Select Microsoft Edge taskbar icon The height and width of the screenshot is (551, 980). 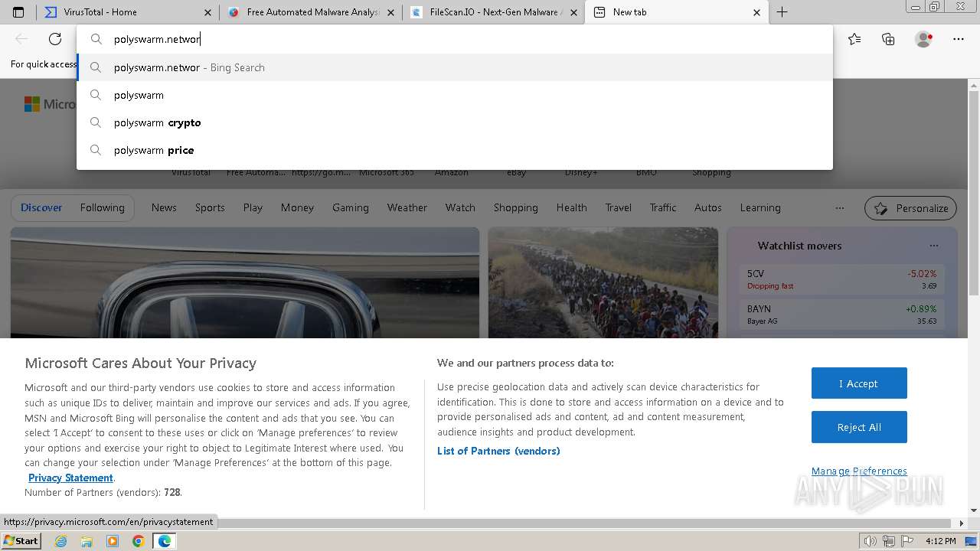(165, 541)
